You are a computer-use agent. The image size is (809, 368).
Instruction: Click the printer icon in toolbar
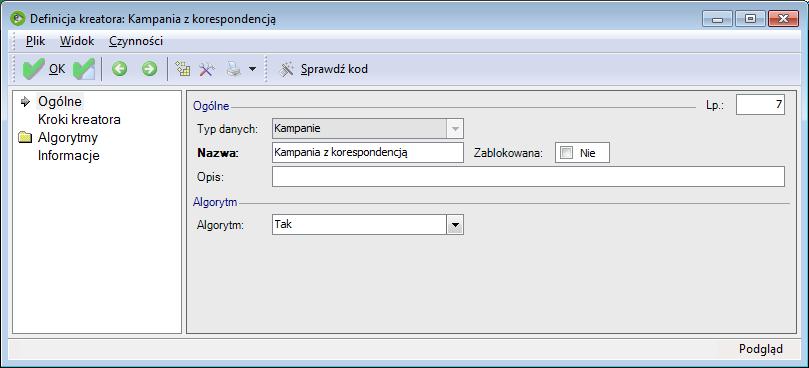pos(233,69)
